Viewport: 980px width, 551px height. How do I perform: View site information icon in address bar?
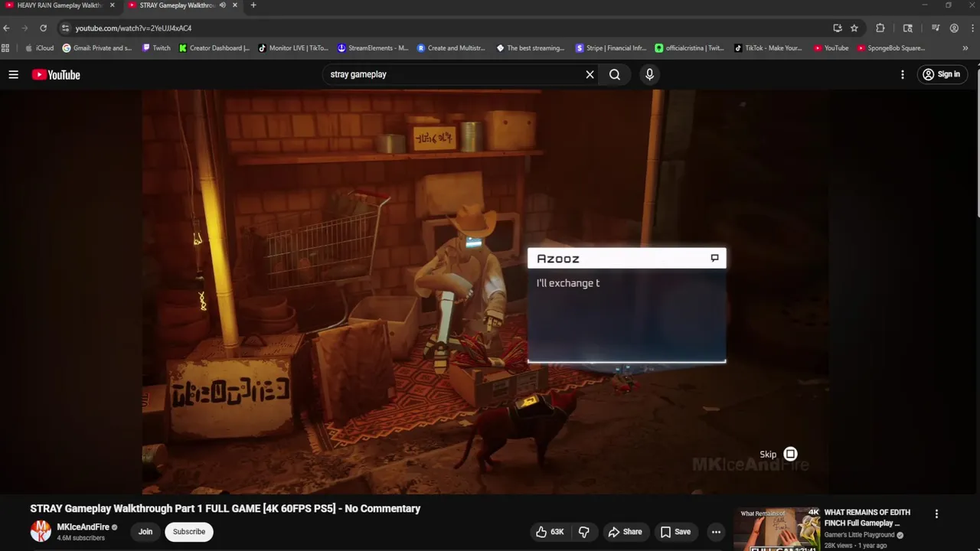tap(65, 28)
